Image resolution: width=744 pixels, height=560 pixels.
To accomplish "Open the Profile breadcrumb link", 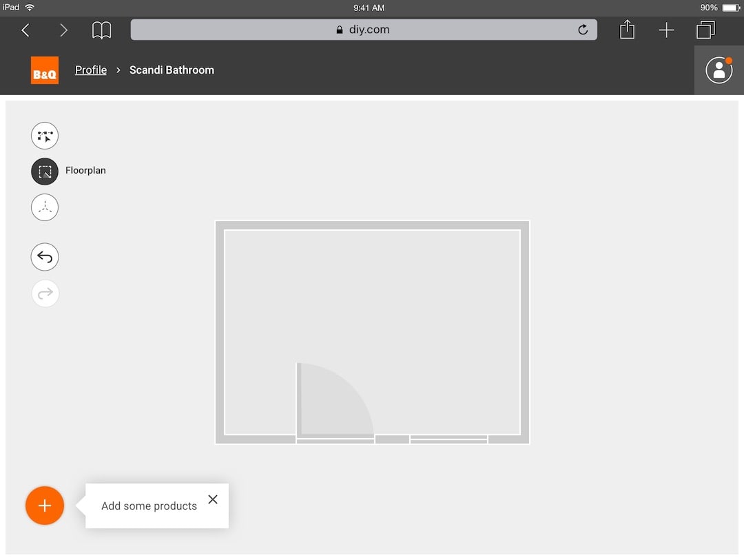I will [x=91, y=70].
